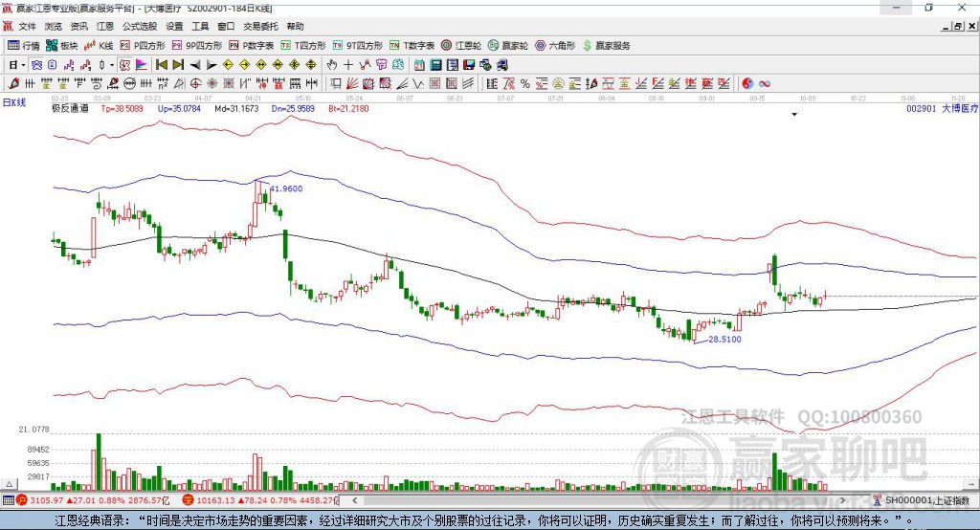Viewport: 980px width, 530px height.
Task: Restore the inner chart window
Action: click(x=958, y=26)
